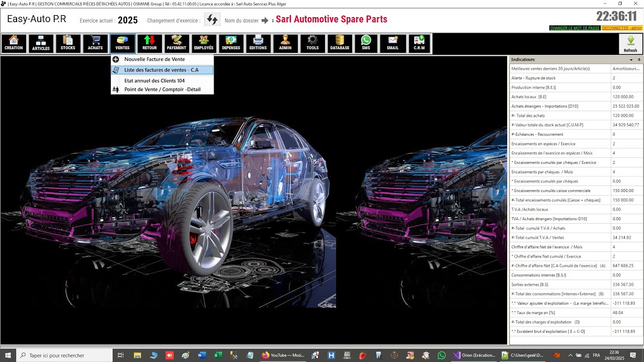Open the STOCKS module
This screenshot has width=644, height=362.
[x=68, y=44]
